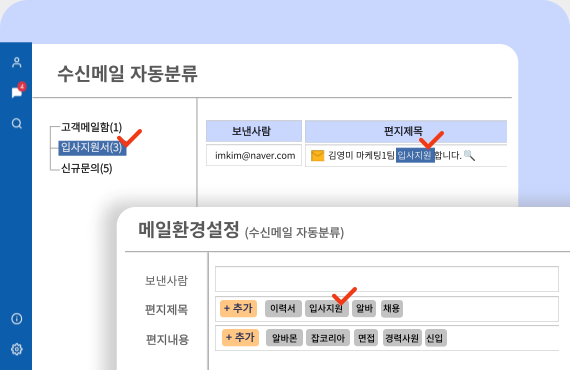Open the info icon in sidebar

pyautogui.click(x=17, y=319)
